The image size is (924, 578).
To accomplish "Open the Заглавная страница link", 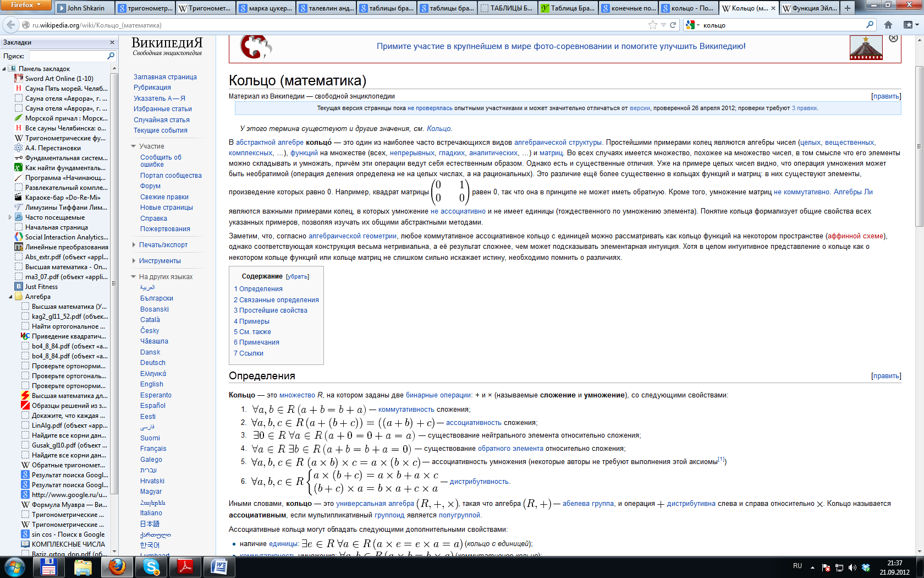I will tap(165, 77).
